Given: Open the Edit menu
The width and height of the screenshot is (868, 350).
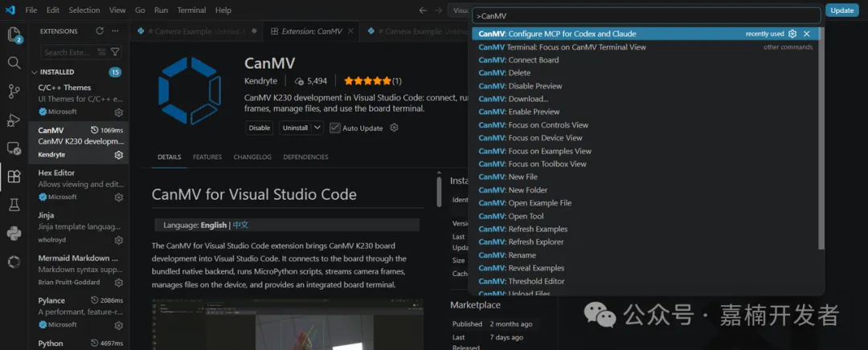Looking at the screenshot, I should 53,10.
